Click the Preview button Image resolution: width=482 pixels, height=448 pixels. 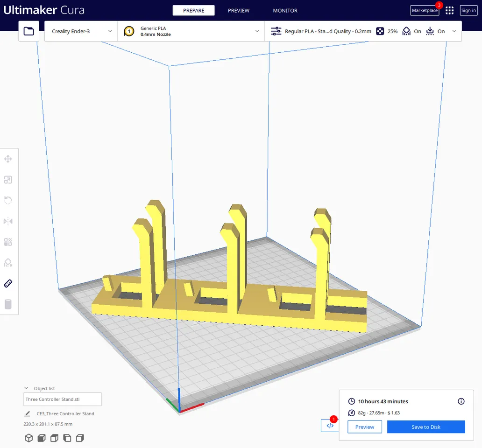[x=365, y=427]
